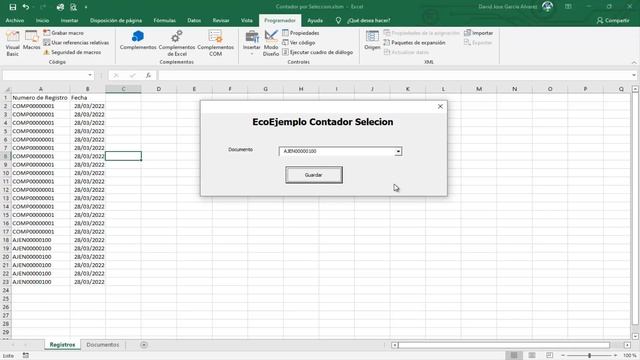
Task: Save the workbook with the disk icon
Action: tap(13, 7)
